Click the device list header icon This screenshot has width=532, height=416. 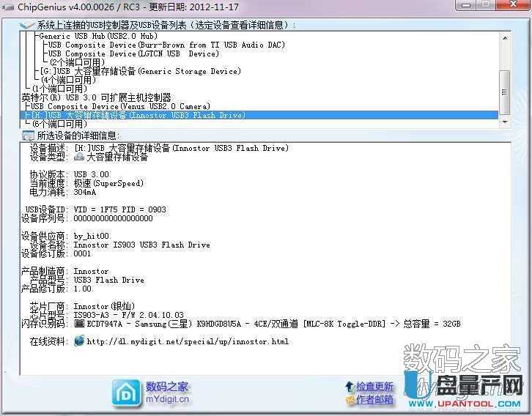pos(27,25)
